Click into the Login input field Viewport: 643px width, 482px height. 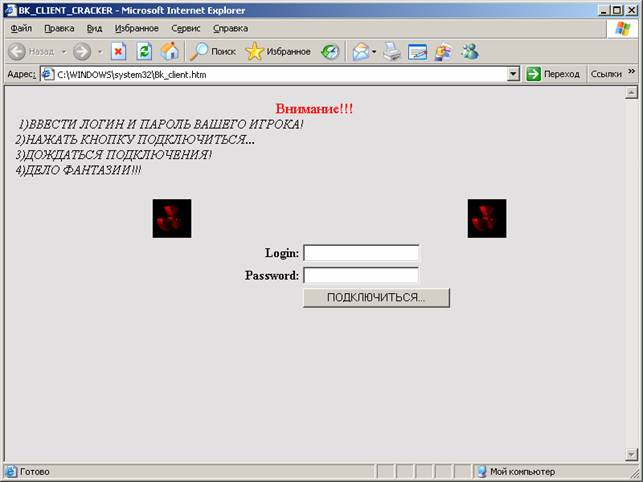[360, 253]
